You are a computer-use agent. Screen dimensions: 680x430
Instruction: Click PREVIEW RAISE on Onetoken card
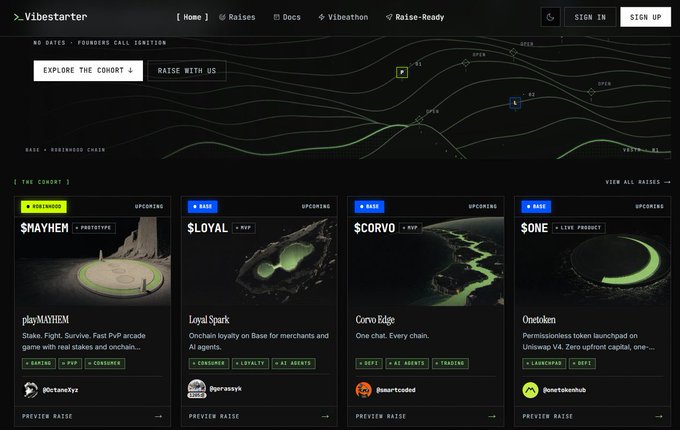(x=547, y=417)
